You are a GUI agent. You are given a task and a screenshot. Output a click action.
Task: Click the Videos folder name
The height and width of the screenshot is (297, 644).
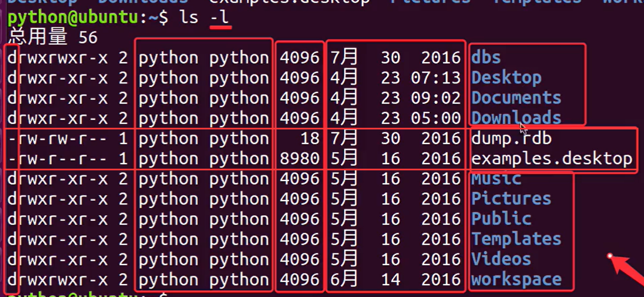coord(501,259)
